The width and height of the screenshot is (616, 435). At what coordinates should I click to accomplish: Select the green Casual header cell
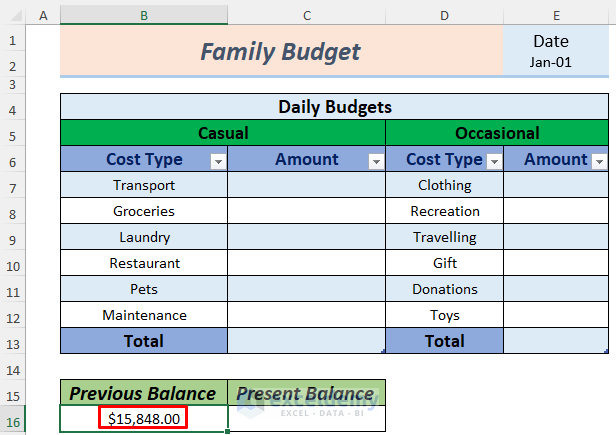pyautogui.click(x=223, y=133)
